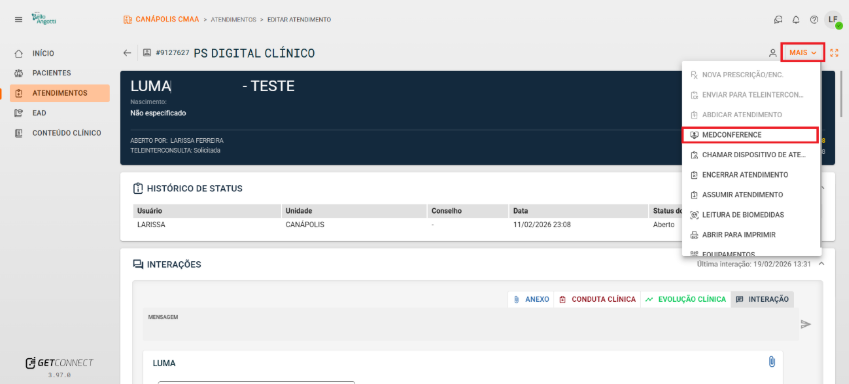
Task: Click the Canápolis CMAA building icon
Action: [x=128, y=19]
